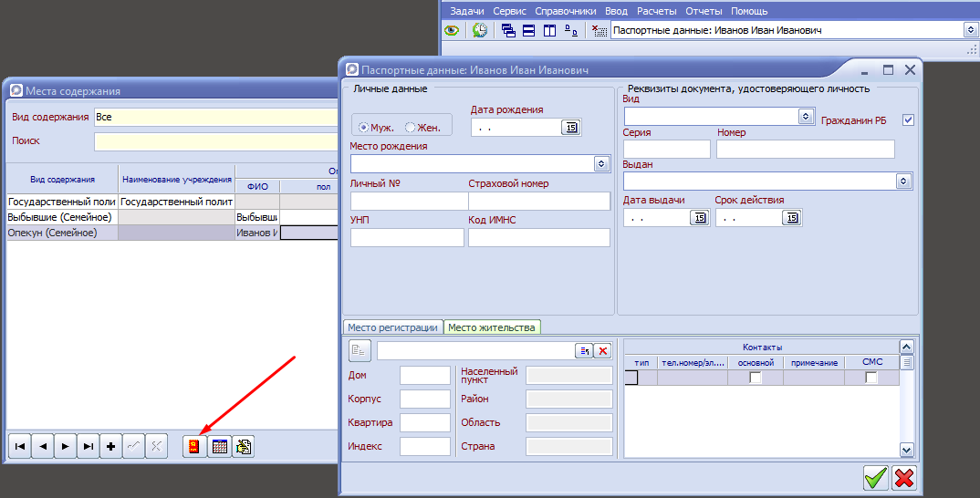Open the document Вид dropdown
This screenshot has height=498, width=980.
(x=806, y=116)
